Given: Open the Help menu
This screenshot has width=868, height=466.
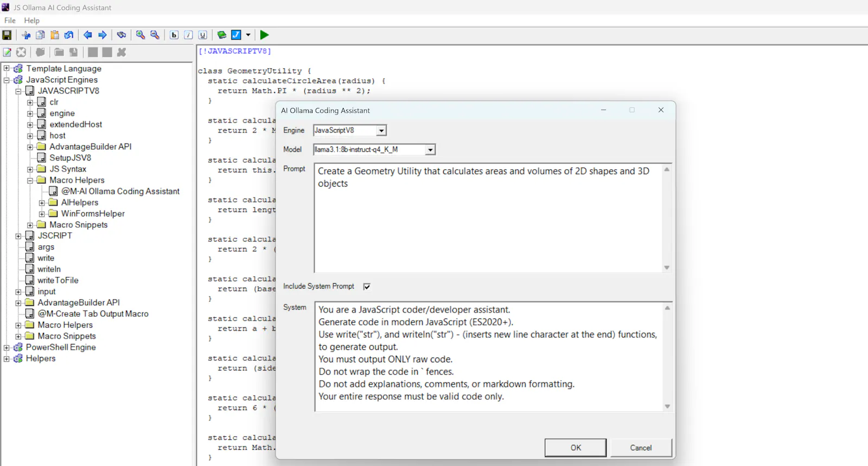Looking at the screenshot, I should click(31, 21).
